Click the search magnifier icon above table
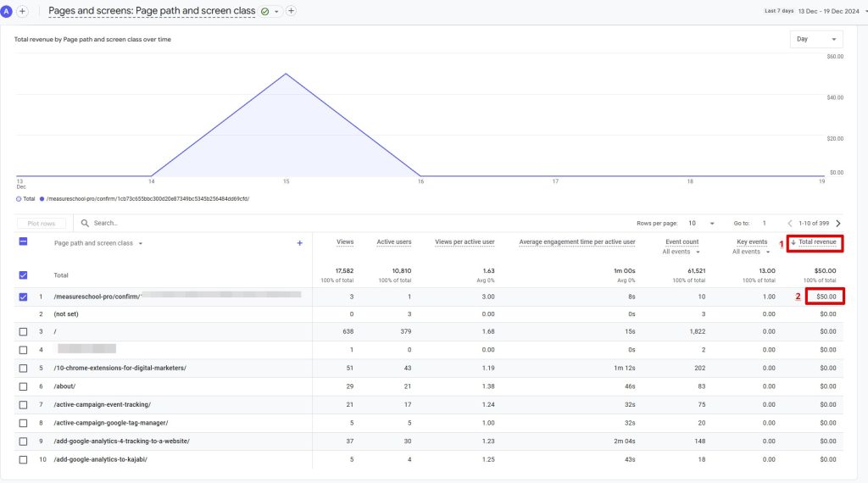This screenshot has height=483, width=868. coord(85,223)
